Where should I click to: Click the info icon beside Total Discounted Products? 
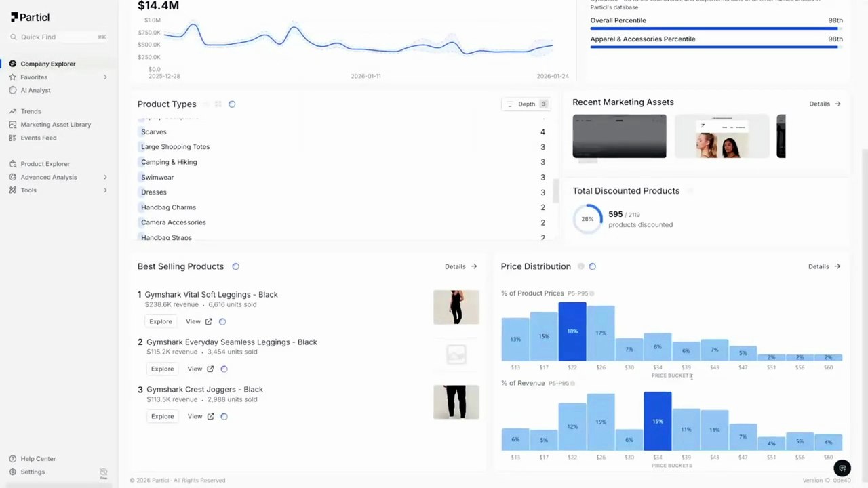click(x=690, y=191)
